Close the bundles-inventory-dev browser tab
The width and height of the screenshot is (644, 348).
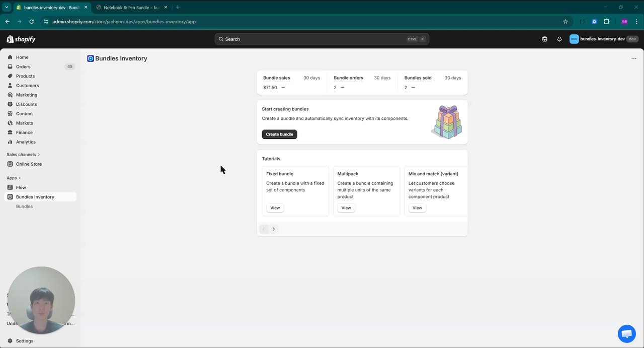pyautogui.click(x=86, y=8)
